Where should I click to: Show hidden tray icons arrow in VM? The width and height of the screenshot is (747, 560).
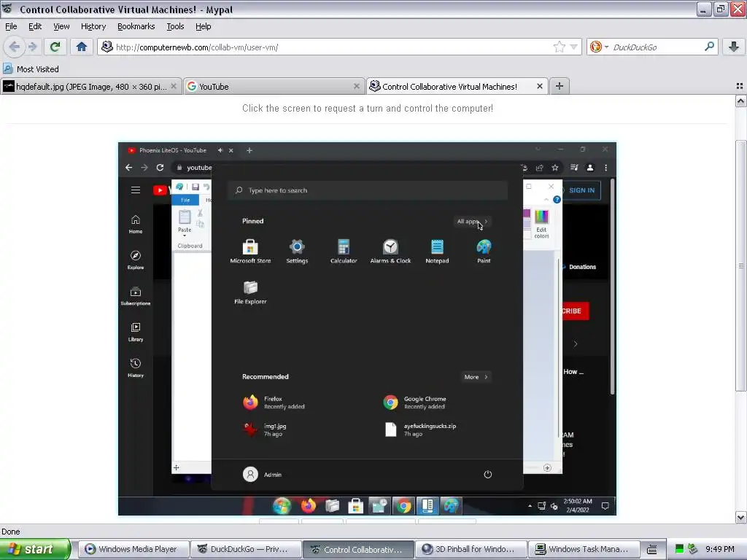pyautogui.click(x=530, y=506)
